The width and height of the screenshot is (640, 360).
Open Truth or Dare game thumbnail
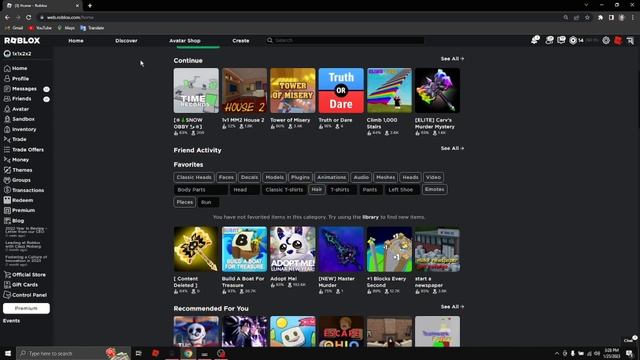[x=341, y=91]
